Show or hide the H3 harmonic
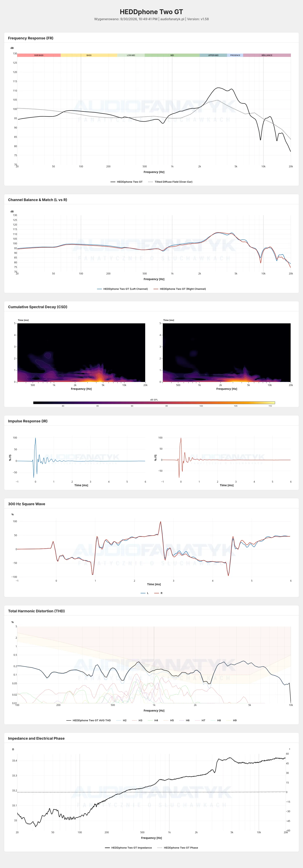This screenshot has height=868, width=303. pos(137,720)
